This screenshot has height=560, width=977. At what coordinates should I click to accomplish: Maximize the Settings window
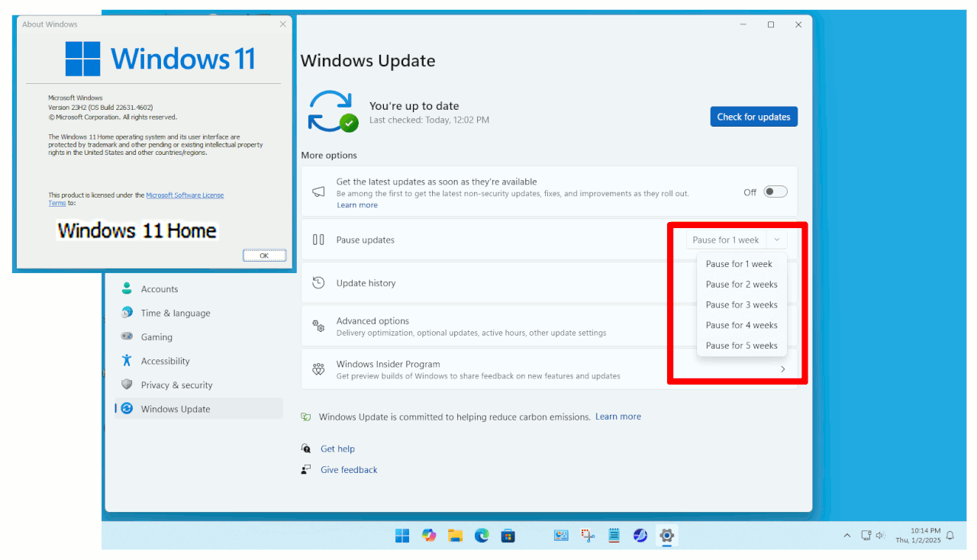pos(771,24)
